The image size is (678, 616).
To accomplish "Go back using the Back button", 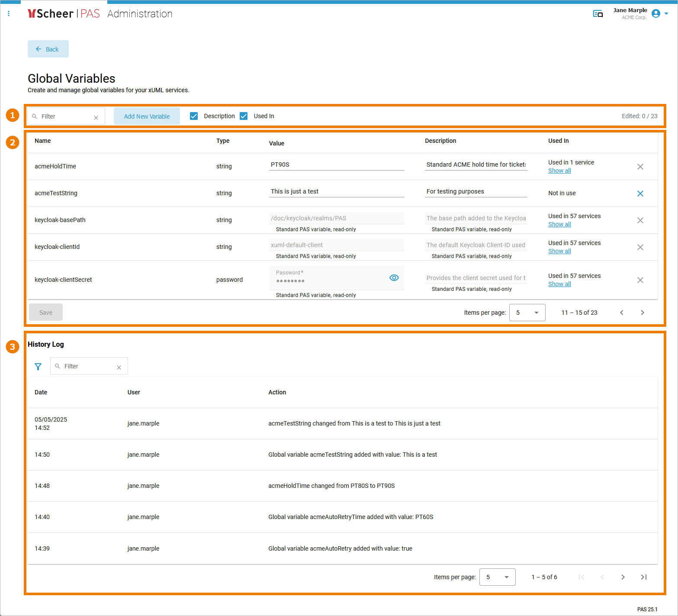I will 48,49.
